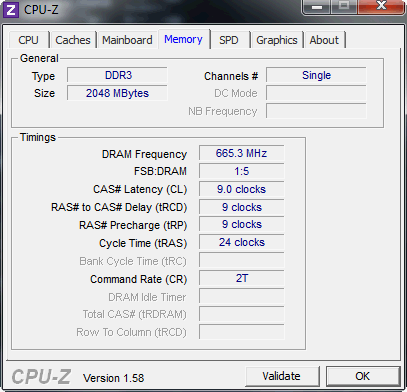Close the CPU-Z window
The width and height of the screenshot is (407, 392).
[x=381, y=6]
